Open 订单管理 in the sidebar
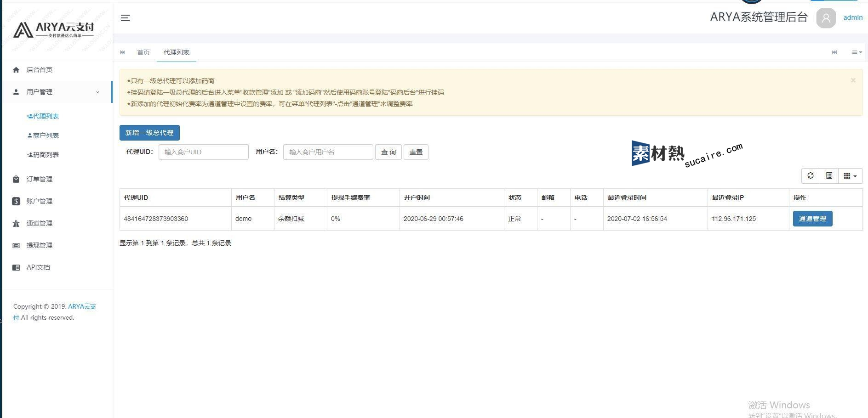868x418 pixels. tap(39, 179)
